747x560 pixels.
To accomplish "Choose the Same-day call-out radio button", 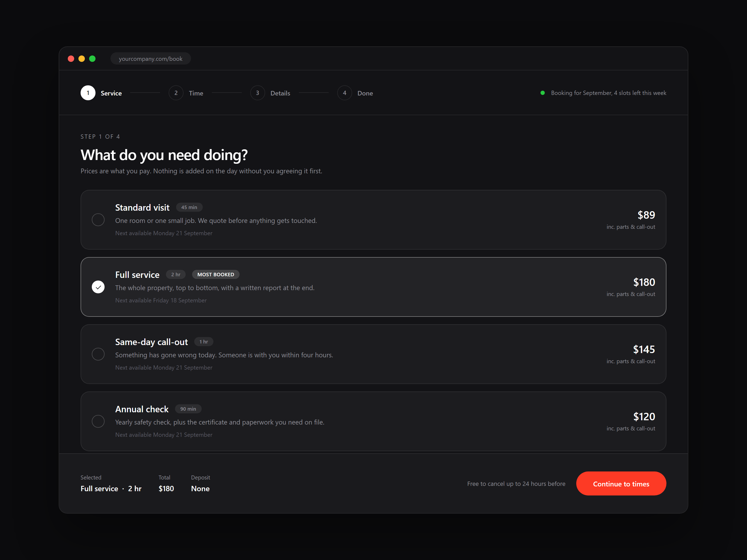I will (98, 354).
